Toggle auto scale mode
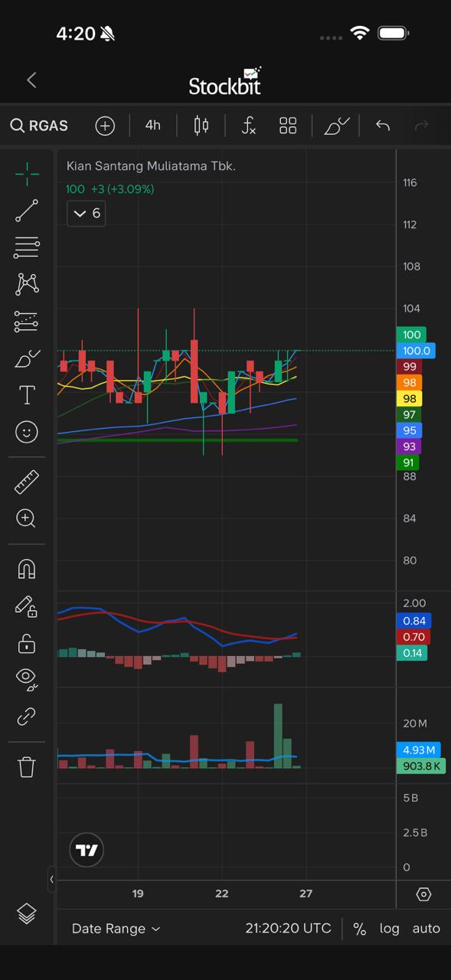This screenshot has height=980, width=451. (426, 929)
